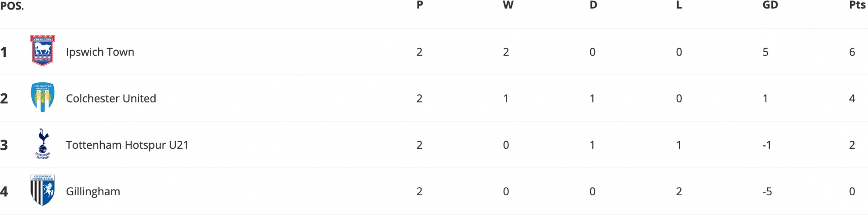Open the Colchester United team link

(111, 99)
